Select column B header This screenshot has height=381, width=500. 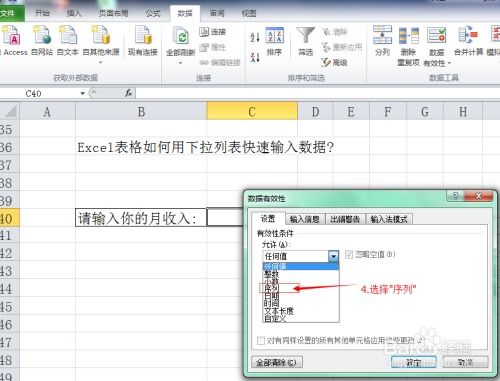point(141,112)
